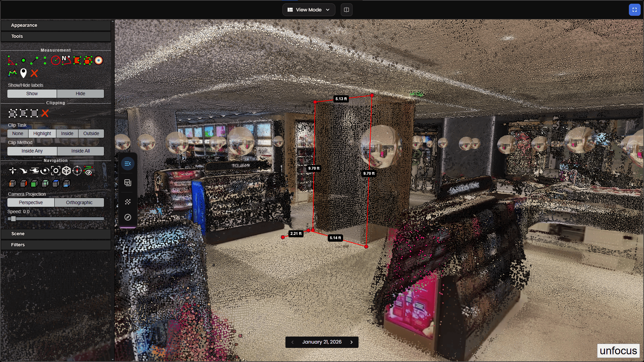Enable helicopter flight navigation control
Viewport: 644px width, 362px height.
click(x=34, y=171)
